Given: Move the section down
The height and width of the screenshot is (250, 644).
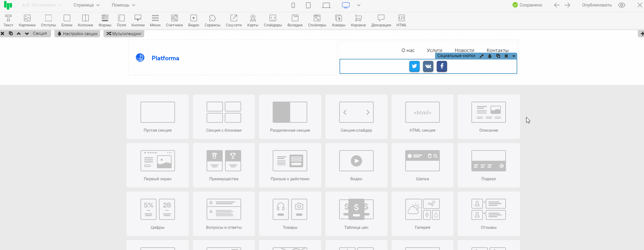Looking at the screenshot, I should tap(27, 34).
